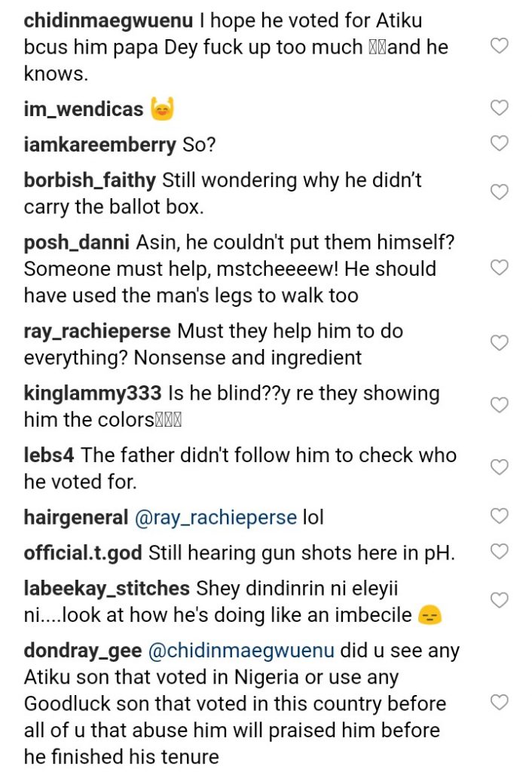The height and width of the screenshot is (772, 532).
Task: Open the im_wendicas username
Action: pos(83,109)
